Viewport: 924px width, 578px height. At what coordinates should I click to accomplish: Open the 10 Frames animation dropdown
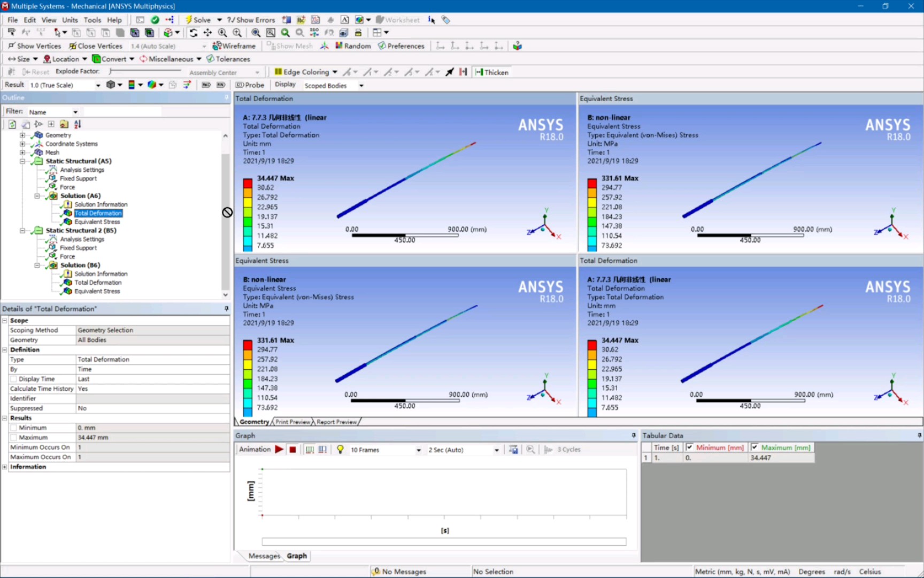419,450
